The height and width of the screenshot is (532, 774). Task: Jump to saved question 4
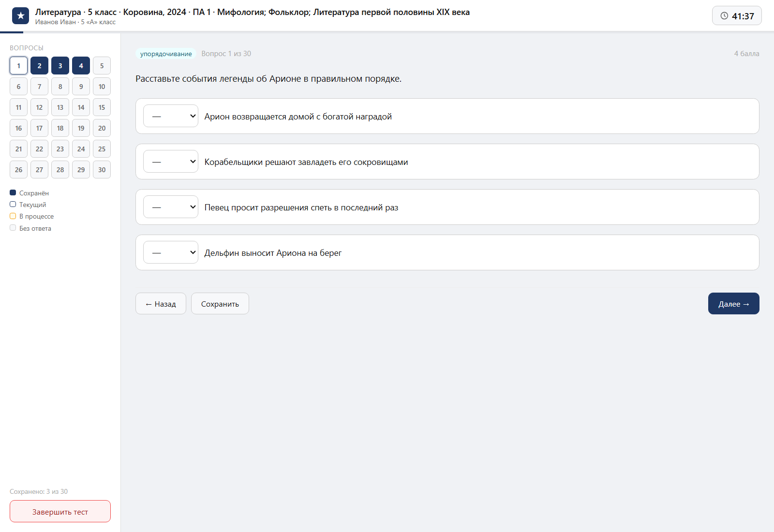[x=81, y=66]
